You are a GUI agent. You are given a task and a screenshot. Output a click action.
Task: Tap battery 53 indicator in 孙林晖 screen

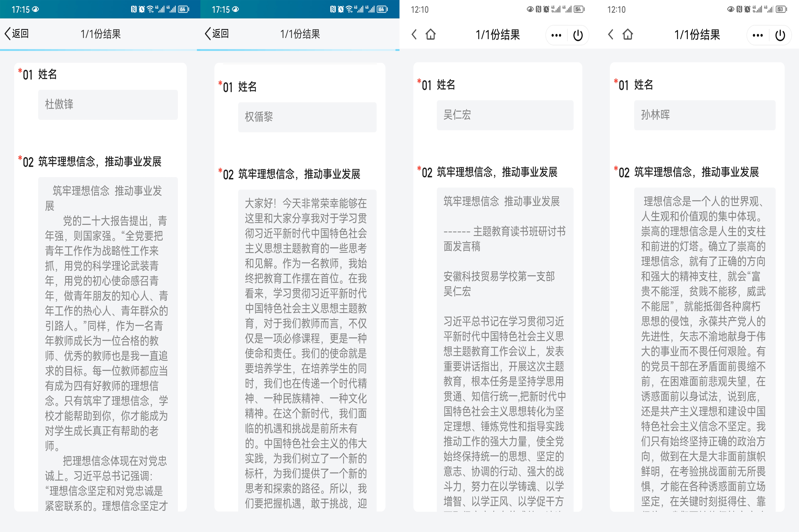[x=781, y=9]
